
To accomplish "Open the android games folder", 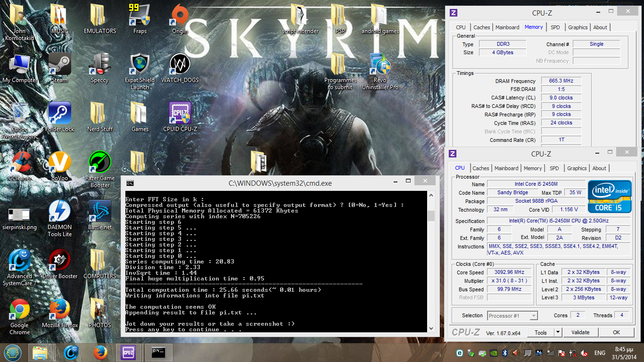I will (380, 19).
